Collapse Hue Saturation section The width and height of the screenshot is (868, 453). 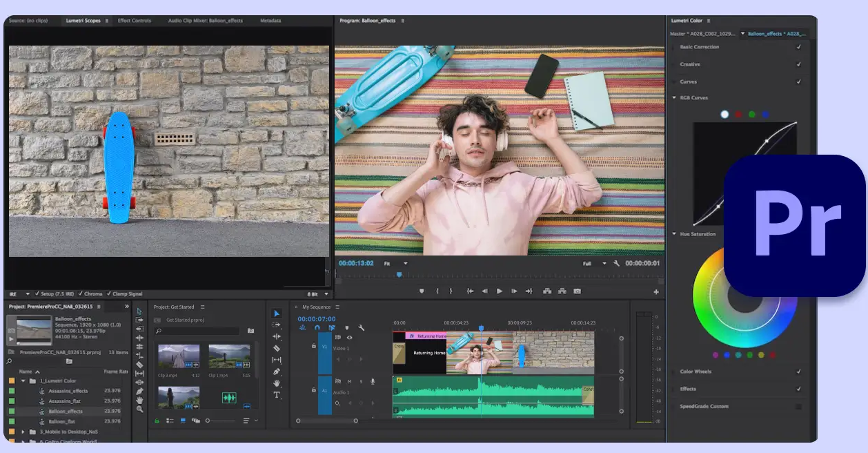(675, 234)
